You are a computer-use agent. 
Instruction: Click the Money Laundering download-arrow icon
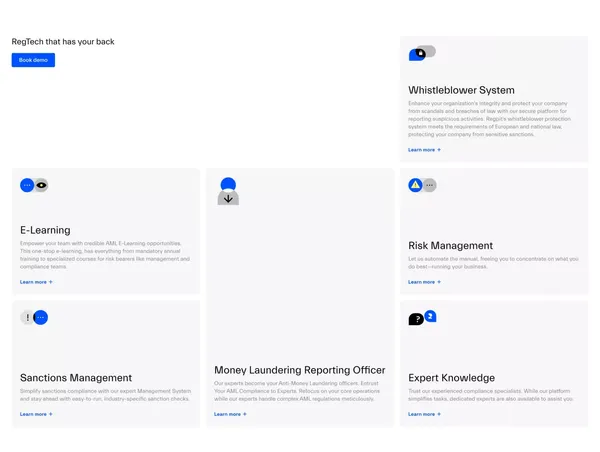[228, 198]
